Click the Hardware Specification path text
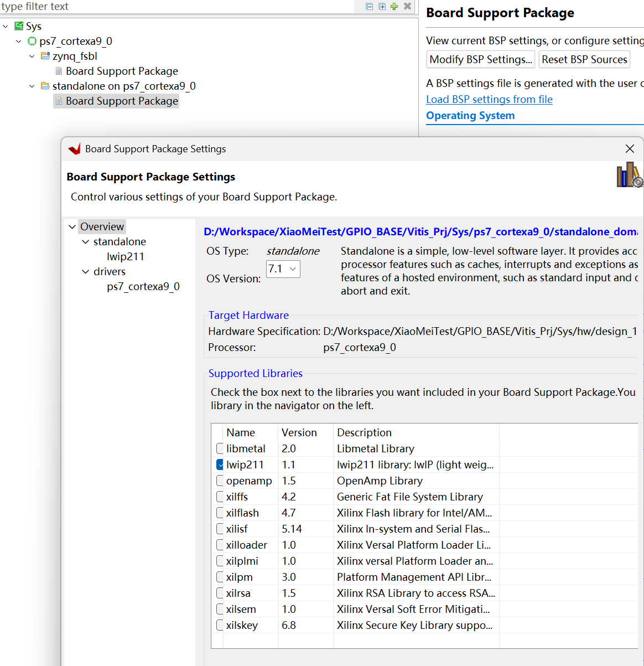This screenshot has width=644, height=666. [x=480, y=331]
